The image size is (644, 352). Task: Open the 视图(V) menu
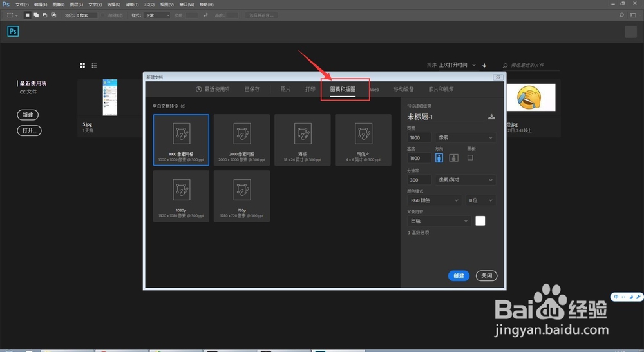pyautogui.click(x=167, y=5)
